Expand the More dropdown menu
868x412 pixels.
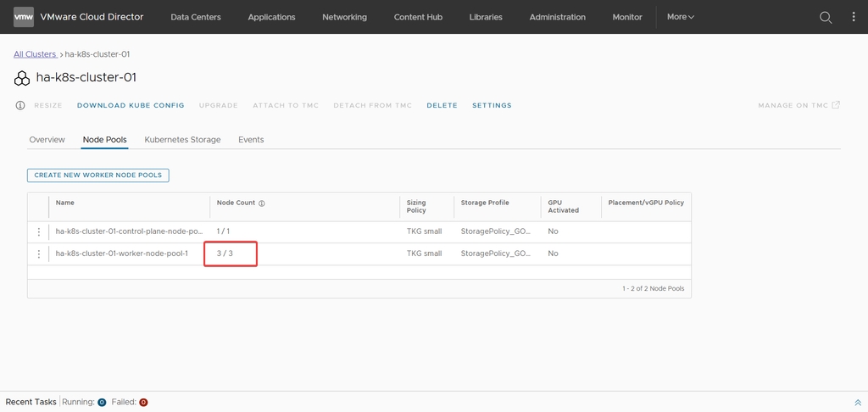(680, 17)
